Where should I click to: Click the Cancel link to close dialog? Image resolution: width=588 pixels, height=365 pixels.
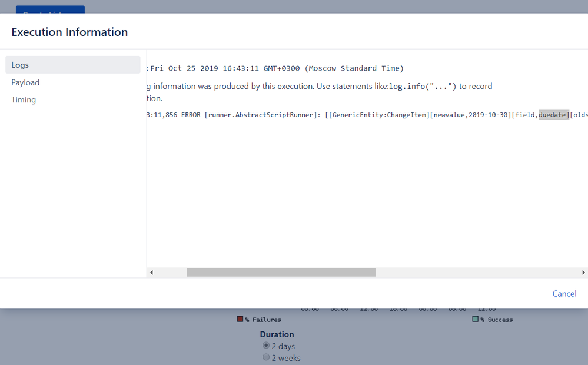coord(564,294)
